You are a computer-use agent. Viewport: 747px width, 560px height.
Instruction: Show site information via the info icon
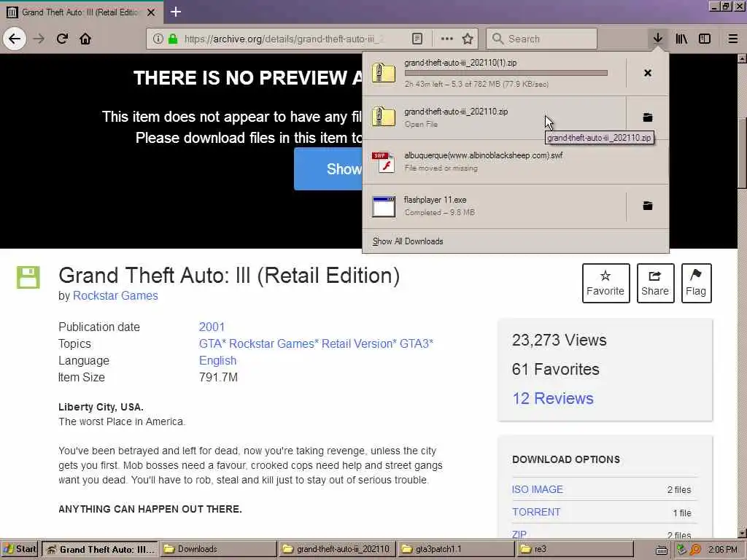(x=158, y=39)
